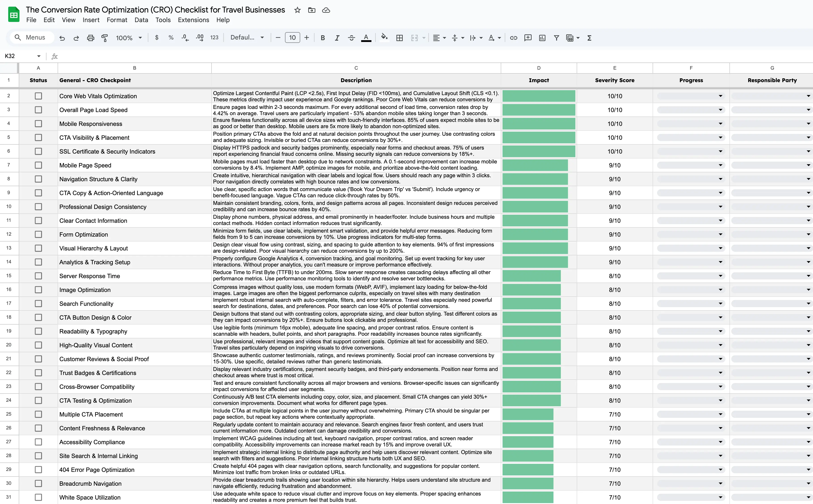This screenshot has height=504, width=813.
Task: Apply Strikethrough formatting
Action: 351,38
